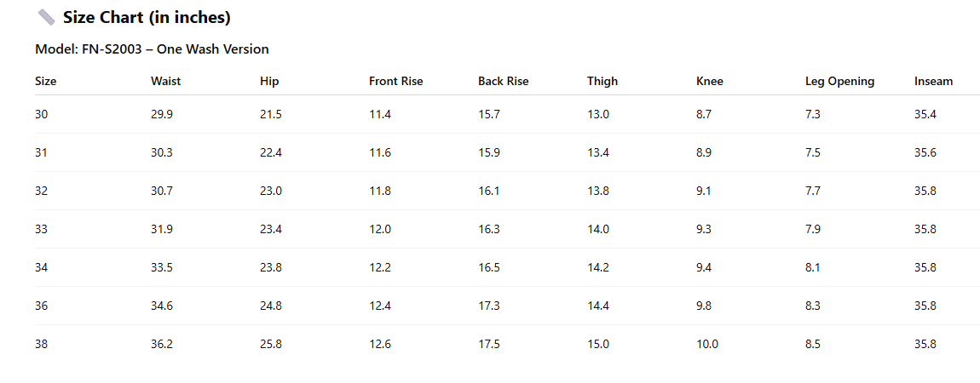Click the Knee column header
The width and height of the screenshot is (980, 383).
(709, 82)
